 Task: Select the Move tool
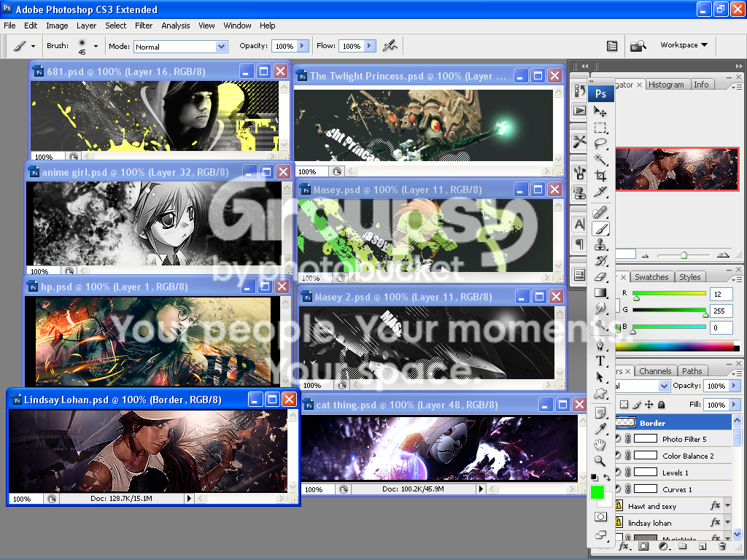click(x=600, y=112)
